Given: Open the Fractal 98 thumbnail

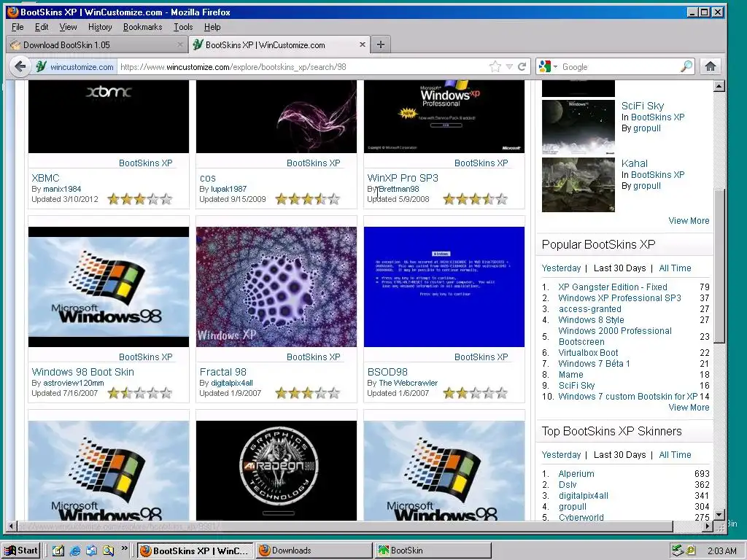Looking at the screenshot, I should click(276, 287).
